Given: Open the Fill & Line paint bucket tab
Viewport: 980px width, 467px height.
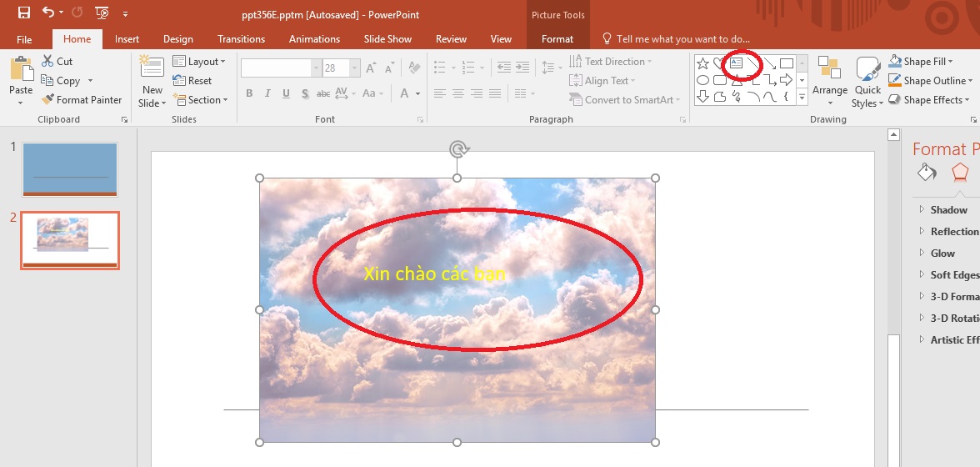Looking at the screenshot, I should [x=927, y=172].
